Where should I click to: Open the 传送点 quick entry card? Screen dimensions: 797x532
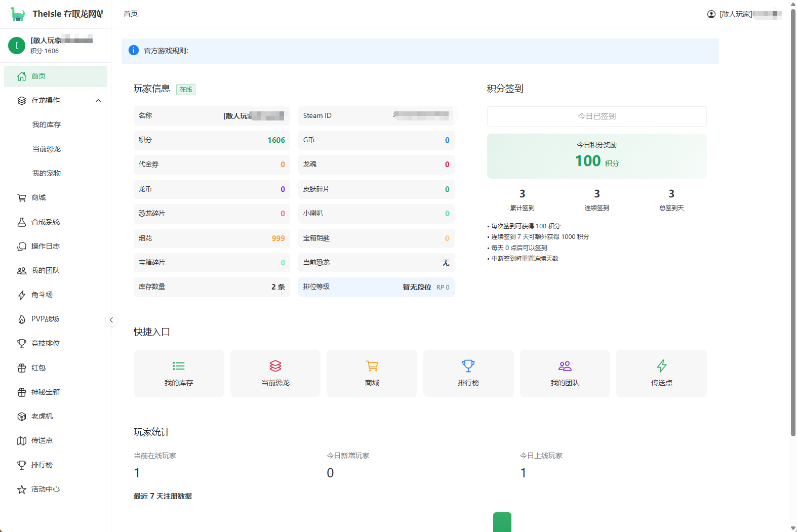(x=662, y=374)
